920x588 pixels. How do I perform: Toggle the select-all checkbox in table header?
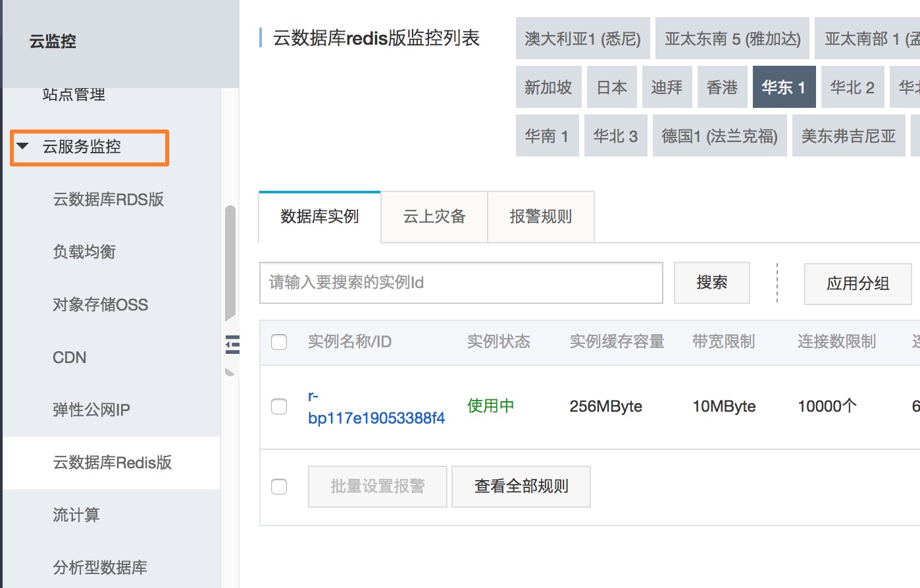279,342
